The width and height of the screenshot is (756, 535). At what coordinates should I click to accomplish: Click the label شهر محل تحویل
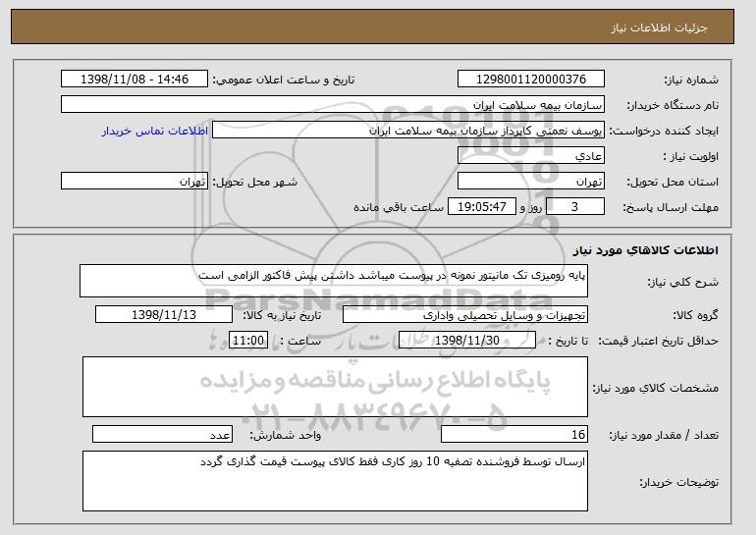255,183
